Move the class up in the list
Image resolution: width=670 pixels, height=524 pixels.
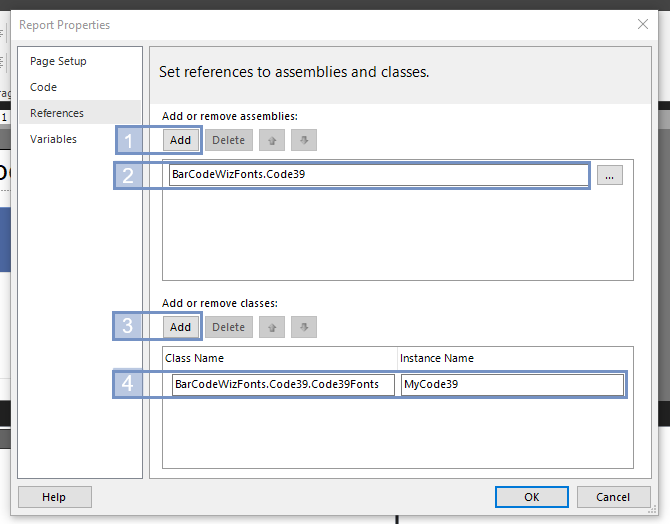pos(272,327)
